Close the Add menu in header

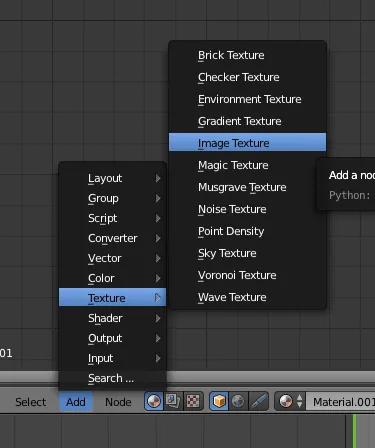tap(76, 402)
